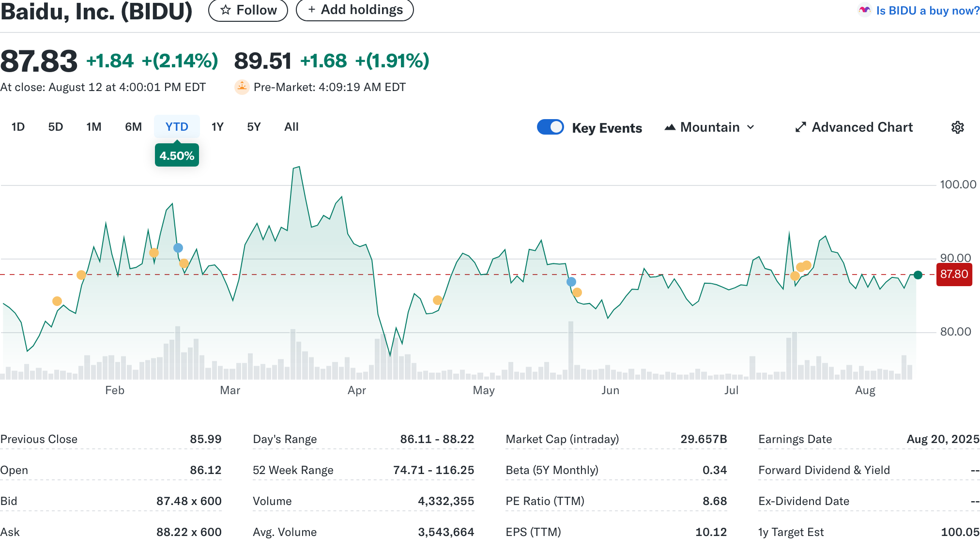Screen dimensions: 980x551
Task: Click the Mountain chart type icon
Action: tap(670, 127)
